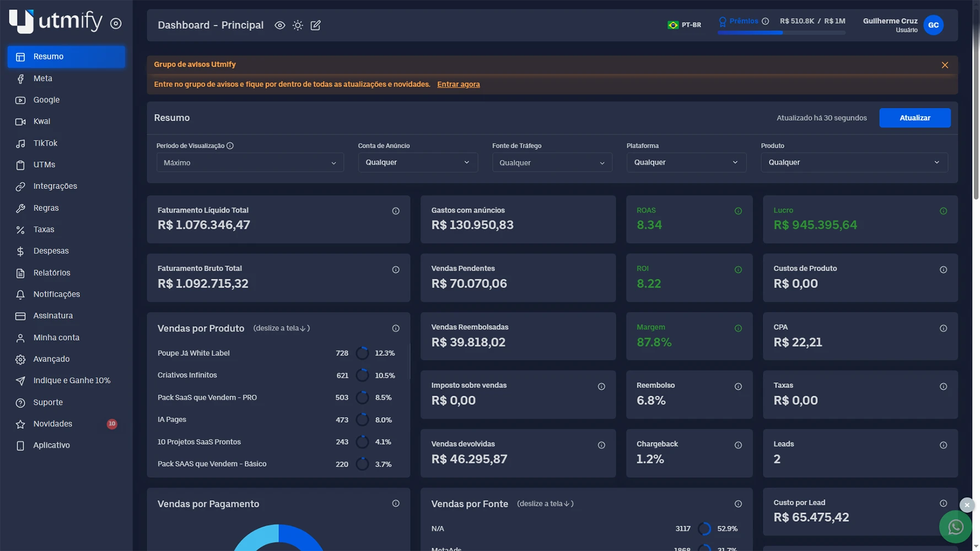Click the Integrações link icon
Image resolution: width=980 pixels, height=551 pixels.
(x=20, y=187)
